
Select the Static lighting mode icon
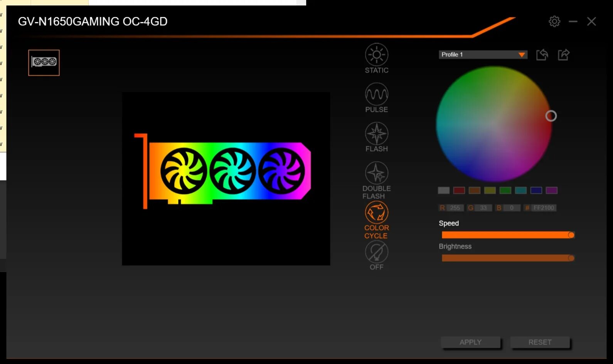pos(377,55)
